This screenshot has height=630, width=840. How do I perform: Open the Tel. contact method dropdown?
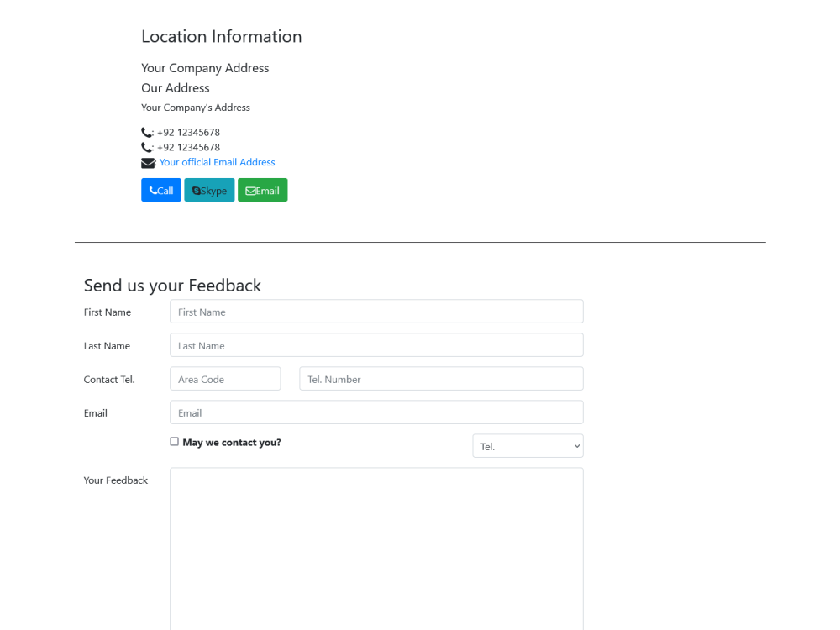[x=528, y=446]
